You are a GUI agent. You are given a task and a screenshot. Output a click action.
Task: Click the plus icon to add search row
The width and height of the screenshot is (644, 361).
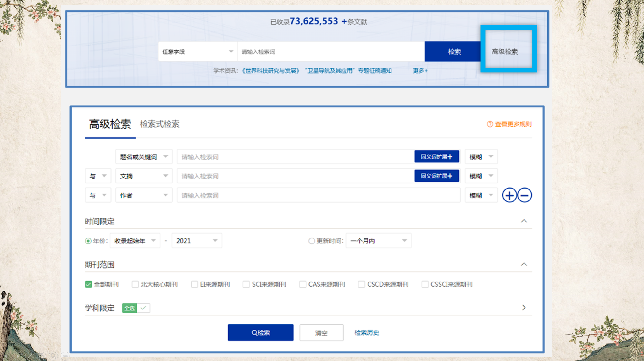[509, 195]
